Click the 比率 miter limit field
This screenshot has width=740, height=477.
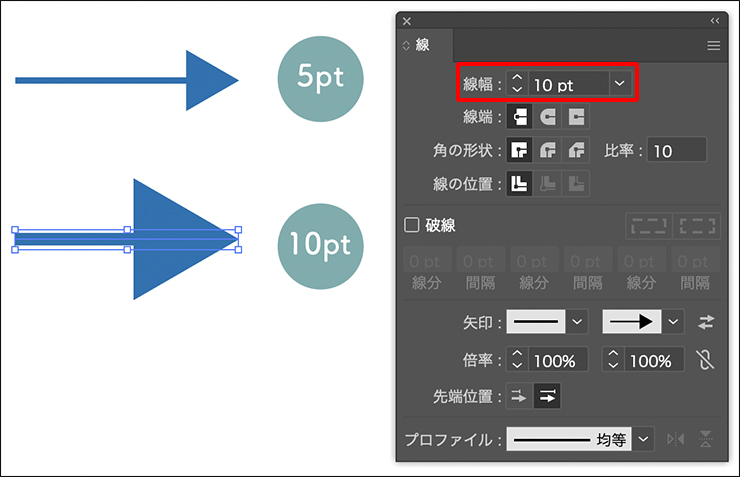[677, 151]
